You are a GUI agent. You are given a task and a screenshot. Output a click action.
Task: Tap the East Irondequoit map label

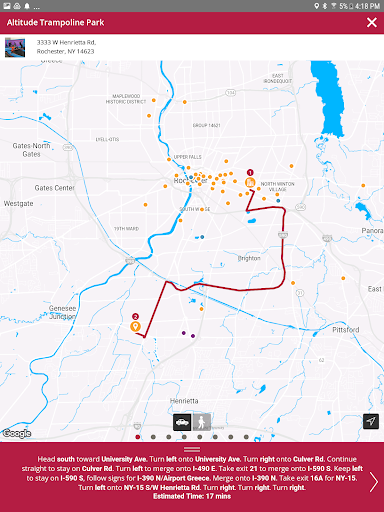[x=278, y=78]
